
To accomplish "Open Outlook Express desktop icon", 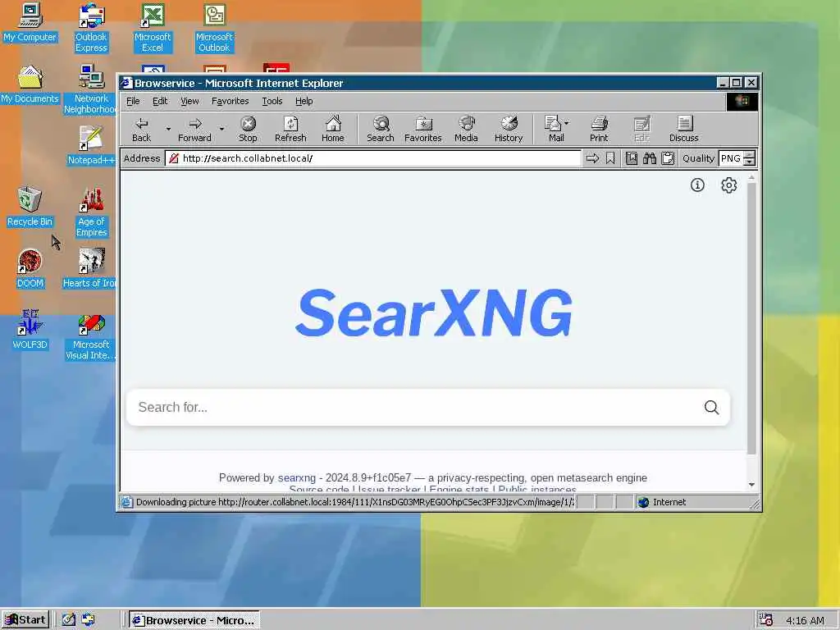I will tap(91, 28).
